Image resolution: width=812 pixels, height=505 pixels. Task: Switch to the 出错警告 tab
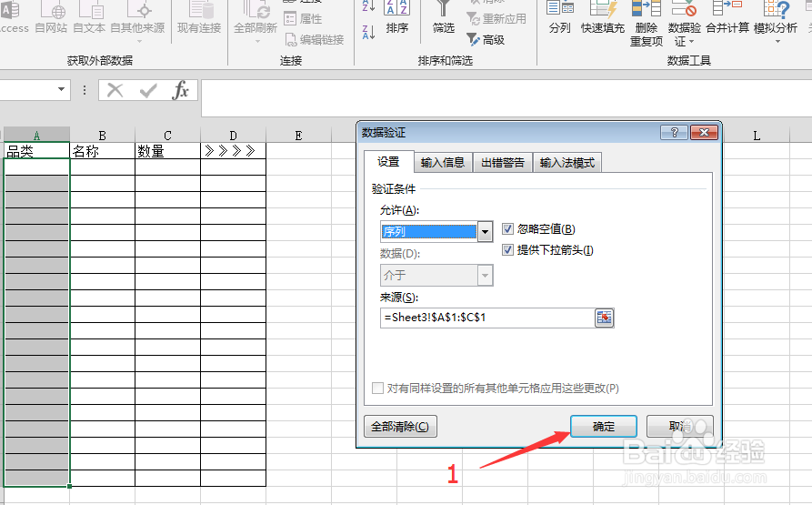click(x=503, y=163)
